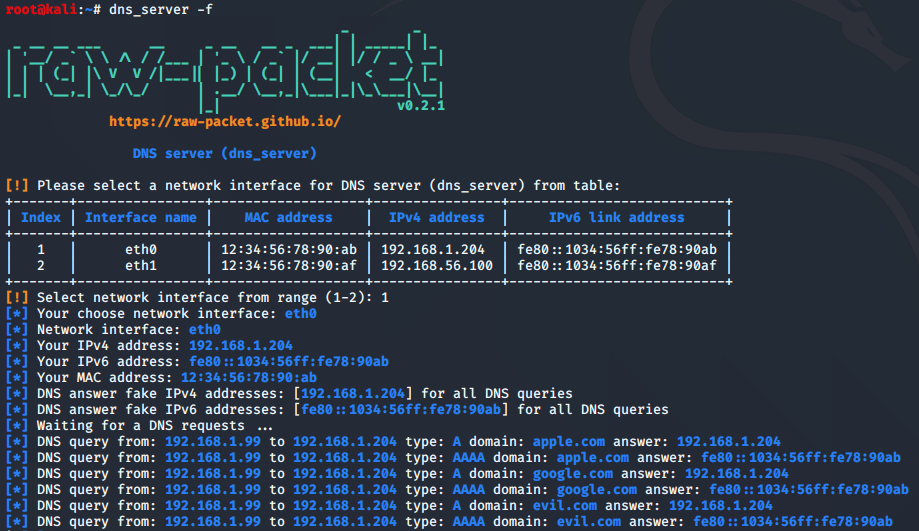This screenshot has height=531, width=919.
Task: Click eth0 in the 'Network interface:' line
Action: click(205, 329)
